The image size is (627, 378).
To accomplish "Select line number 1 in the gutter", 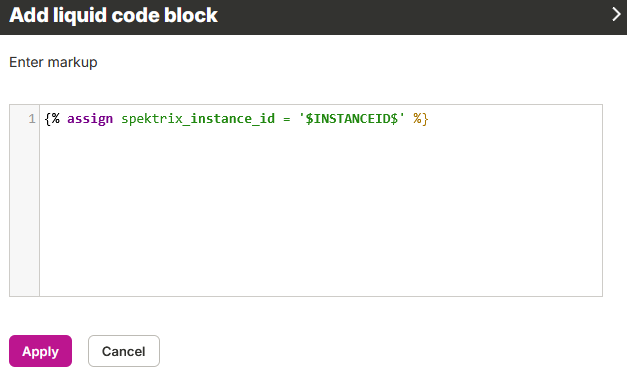I will pyautogui.click(x=32, y=119).
